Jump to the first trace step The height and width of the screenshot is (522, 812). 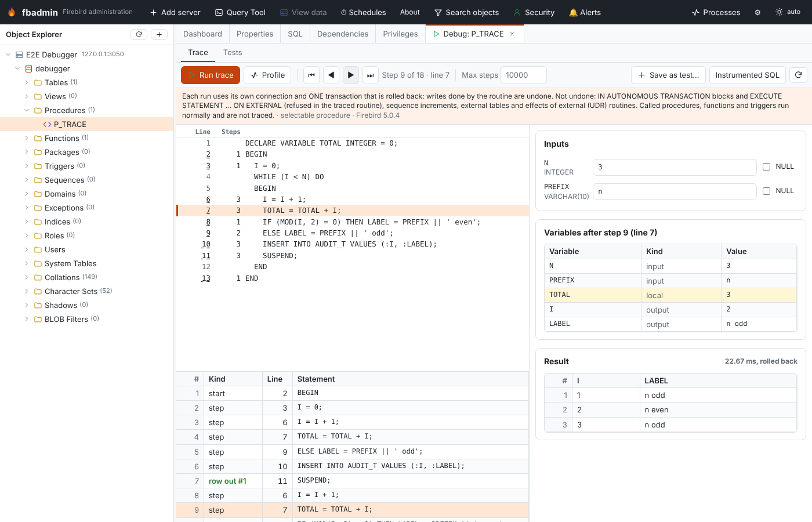coord(311,75)
